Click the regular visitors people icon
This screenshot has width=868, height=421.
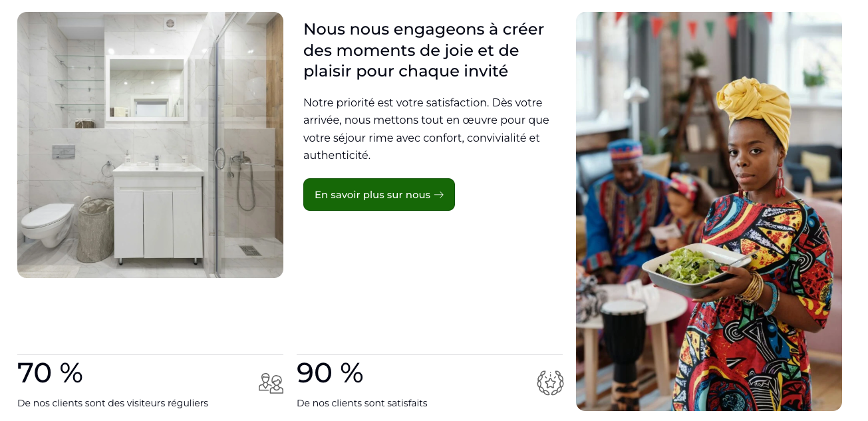[x=271, y=383]
